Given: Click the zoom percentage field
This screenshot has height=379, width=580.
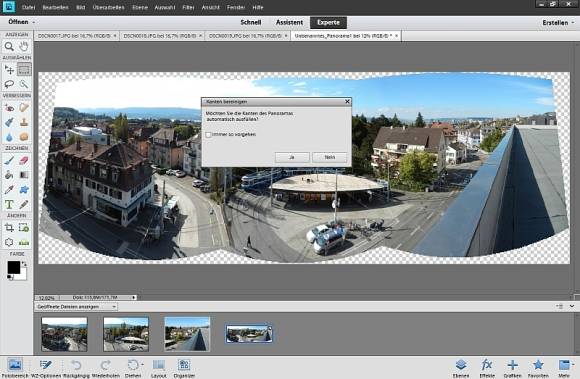Looking at the screenshot, I should tap(46, 298).
